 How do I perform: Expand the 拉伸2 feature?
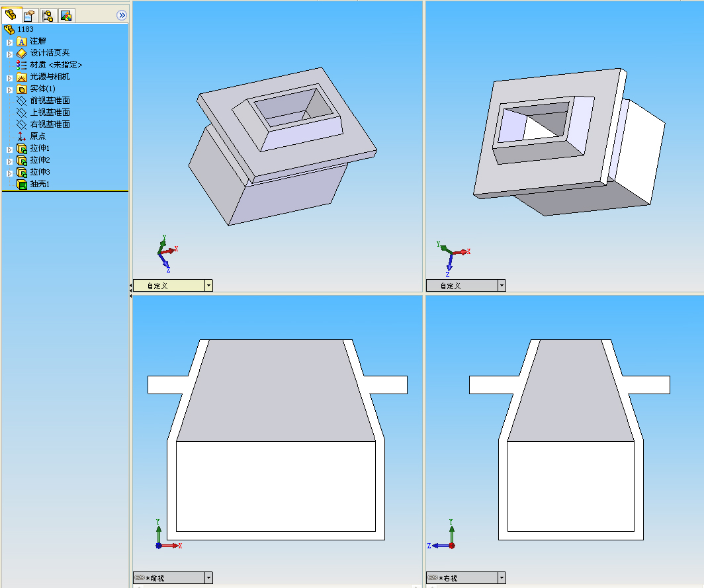pyautogui.click(x=9, y=161)
